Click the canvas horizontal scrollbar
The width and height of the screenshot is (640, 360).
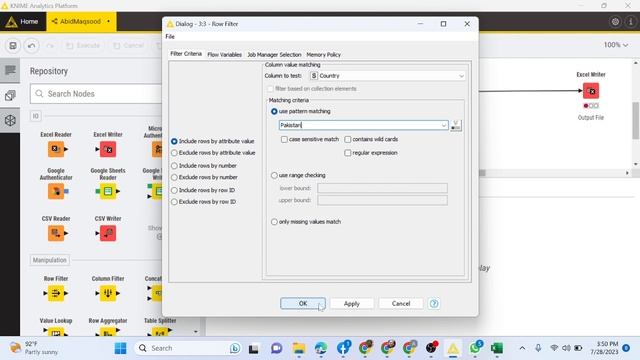pos(482,173)
